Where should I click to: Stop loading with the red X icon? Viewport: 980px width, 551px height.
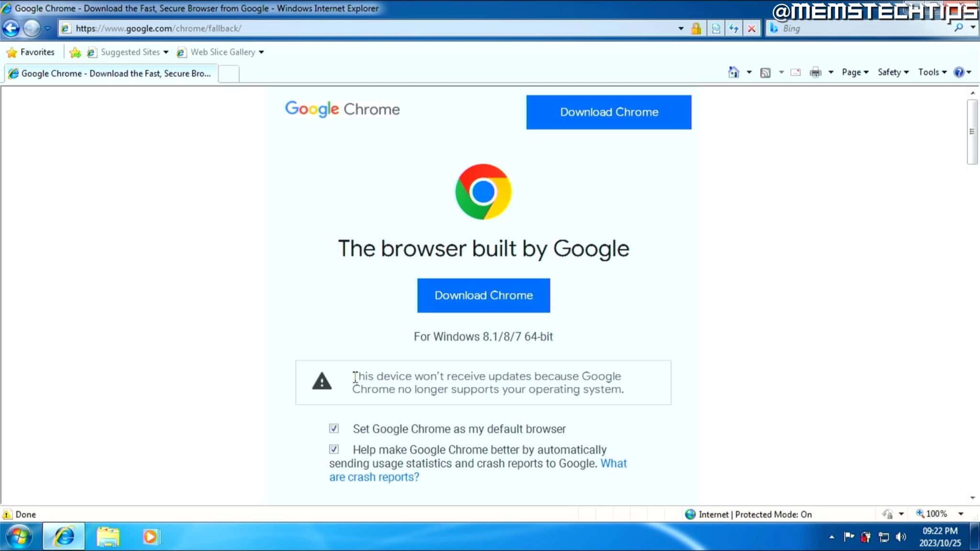tap(752, 29)
